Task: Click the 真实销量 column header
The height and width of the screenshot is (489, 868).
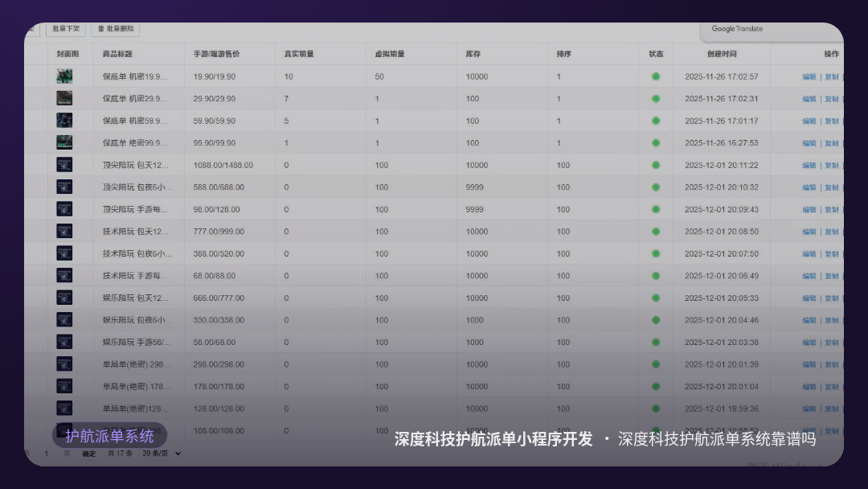Action: [299, 54]
